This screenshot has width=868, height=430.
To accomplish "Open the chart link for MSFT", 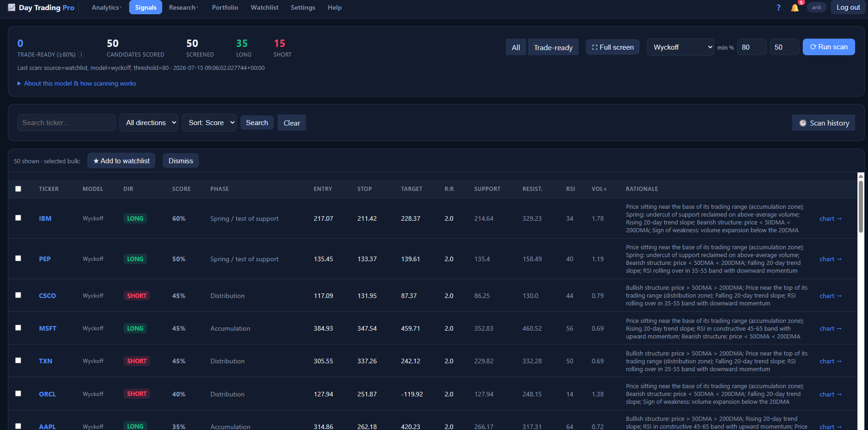I will (x=830, y=328).
